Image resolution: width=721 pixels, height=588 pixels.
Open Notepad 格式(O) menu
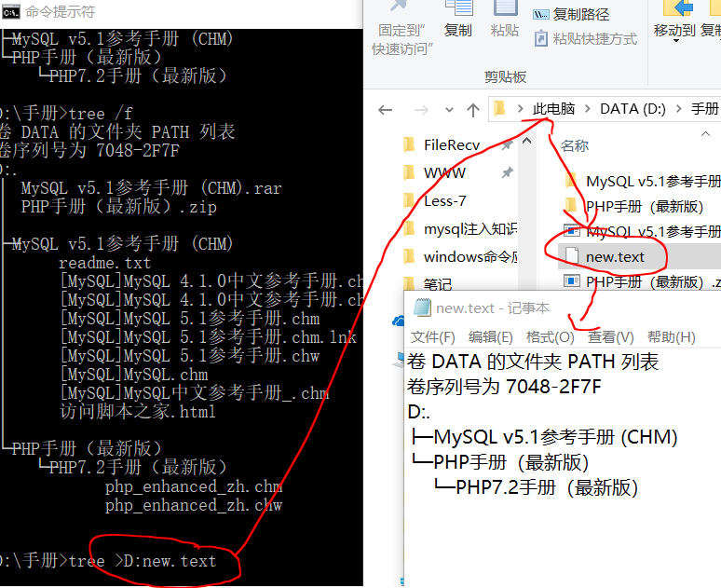pos(550,337)
